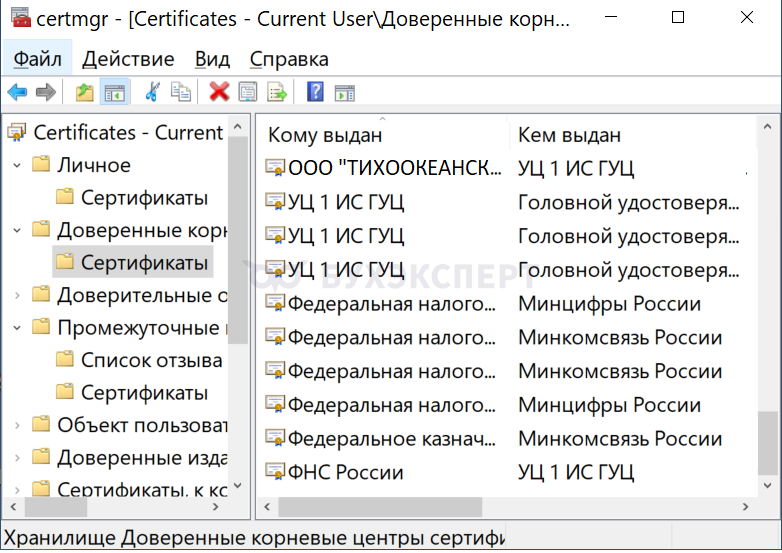
Task: Click list pane scroll left arrow
Action: (x=267, y=507)
